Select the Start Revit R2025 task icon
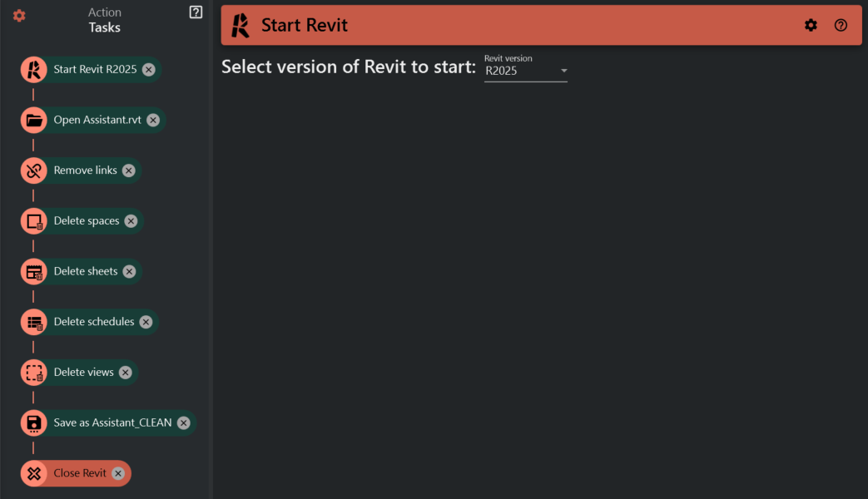Viewport: 868px width, 499px height. (x=32, y=69)
